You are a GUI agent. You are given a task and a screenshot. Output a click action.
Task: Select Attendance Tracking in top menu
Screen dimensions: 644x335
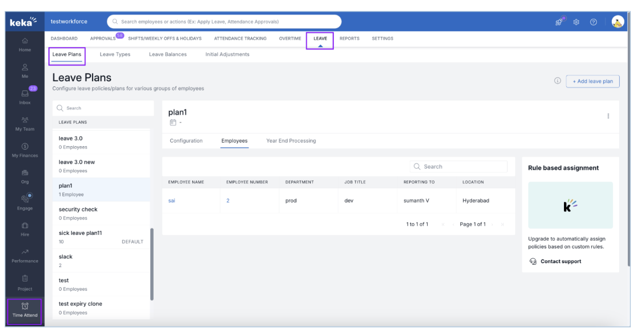tap(240, 39)
